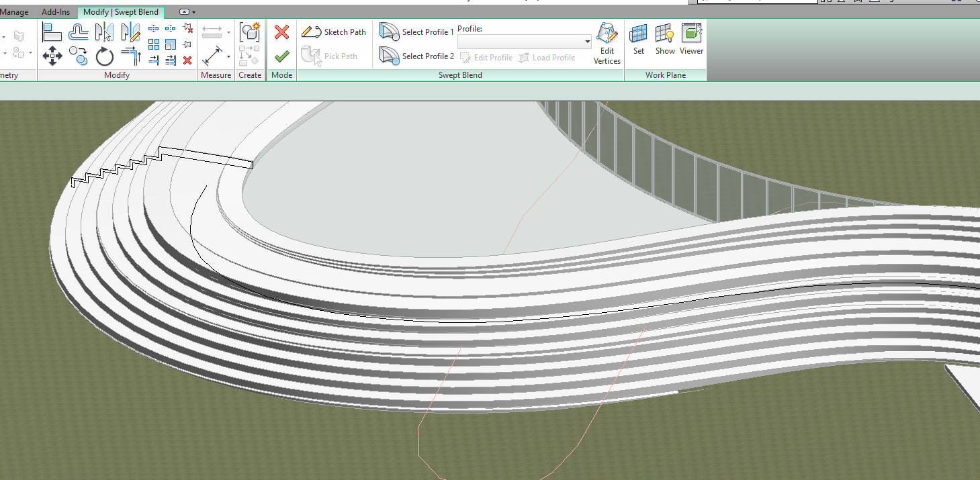Click the Mirror Pick Axis tool
This screenshot has height=480, width=980.
pyautogui.click(x=104, y=32)
